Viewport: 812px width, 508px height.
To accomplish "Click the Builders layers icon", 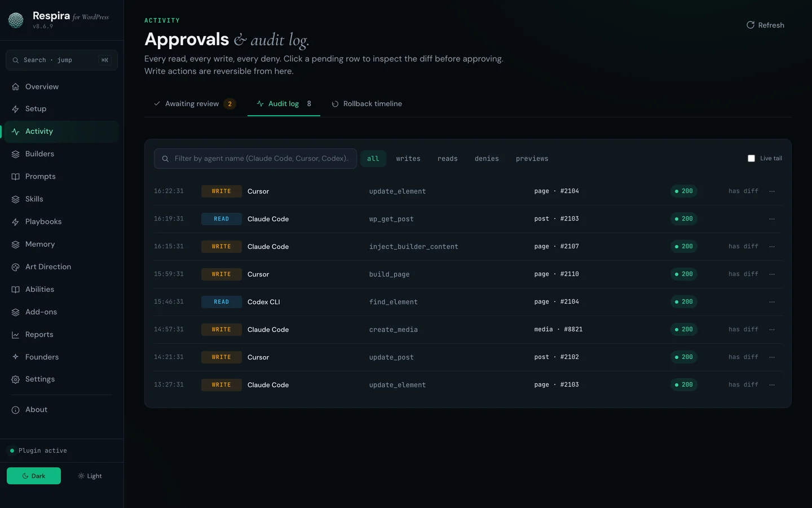I will pos(15,154).
